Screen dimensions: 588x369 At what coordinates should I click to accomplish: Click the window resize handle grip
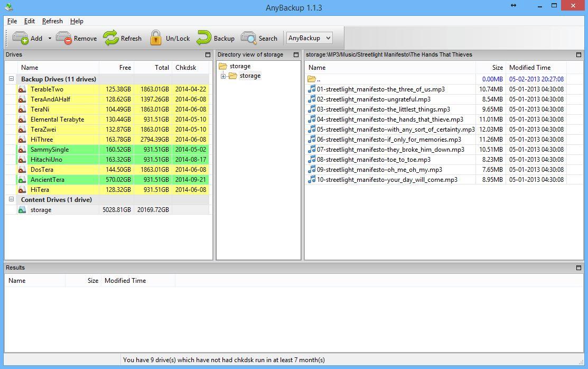coord(581,362)
